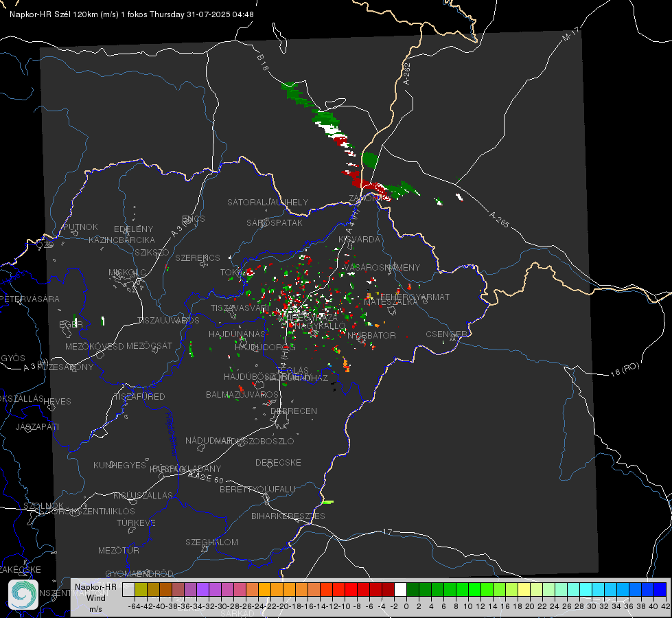
Task: Click the orange radar echo south of Nyírbátor
Action: pyautogui.click(x=346, y=365)
